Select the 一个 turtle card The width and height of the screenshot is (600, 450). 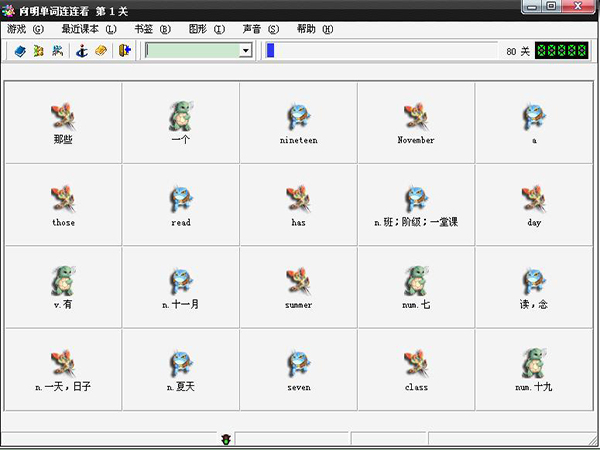pos(181,123)
